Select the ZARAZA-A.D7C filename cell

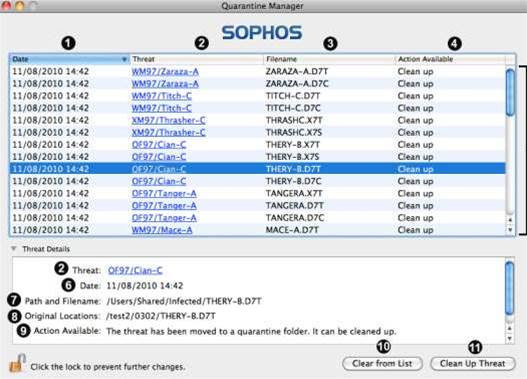[297, 84]
